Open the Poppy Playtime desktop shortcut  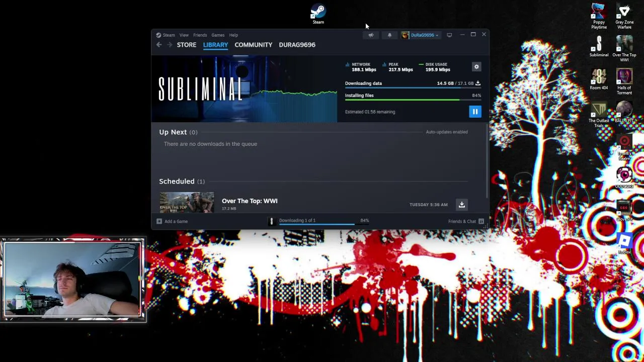[599, 17]
